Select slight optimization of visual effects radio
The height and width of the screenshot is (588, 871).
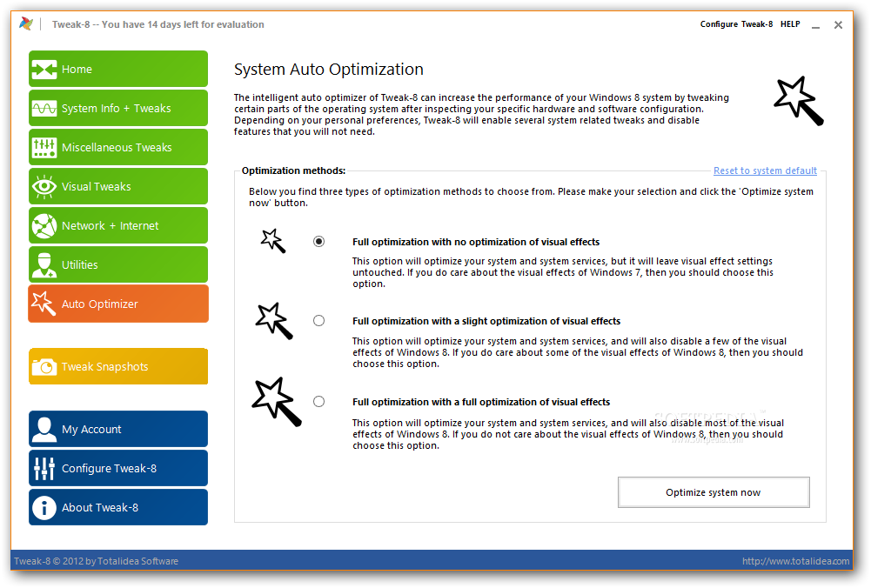318,321
